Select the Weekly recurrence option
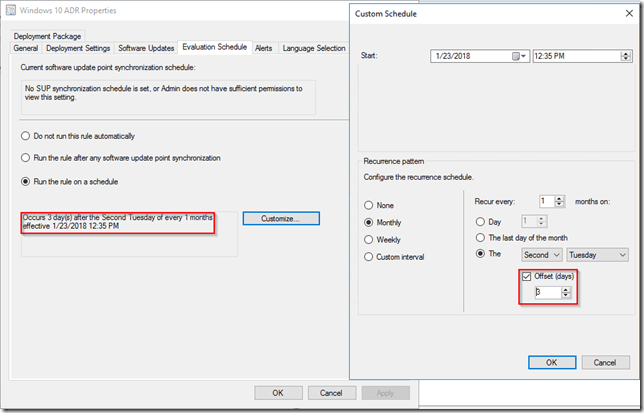The width and height of the screenshot is (644, 413). point(370,240)
